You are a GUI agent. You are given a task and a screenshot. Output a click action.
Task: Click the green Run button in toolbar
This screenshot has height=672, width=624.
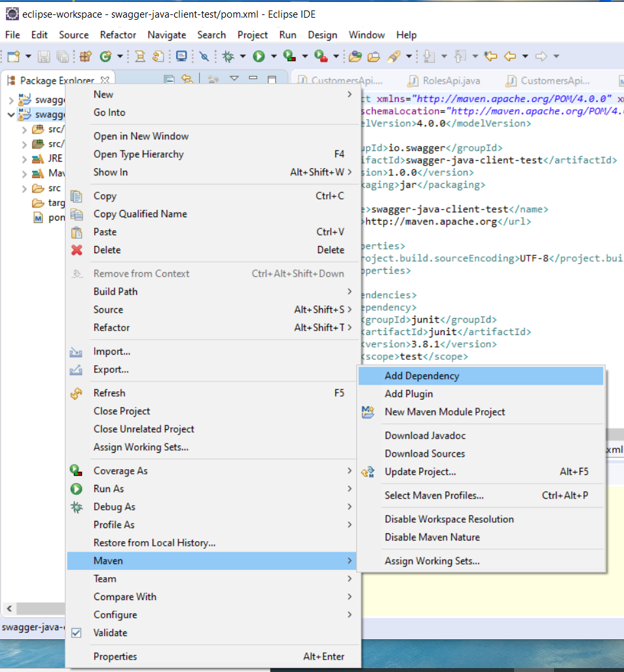[x=259, y=57]
